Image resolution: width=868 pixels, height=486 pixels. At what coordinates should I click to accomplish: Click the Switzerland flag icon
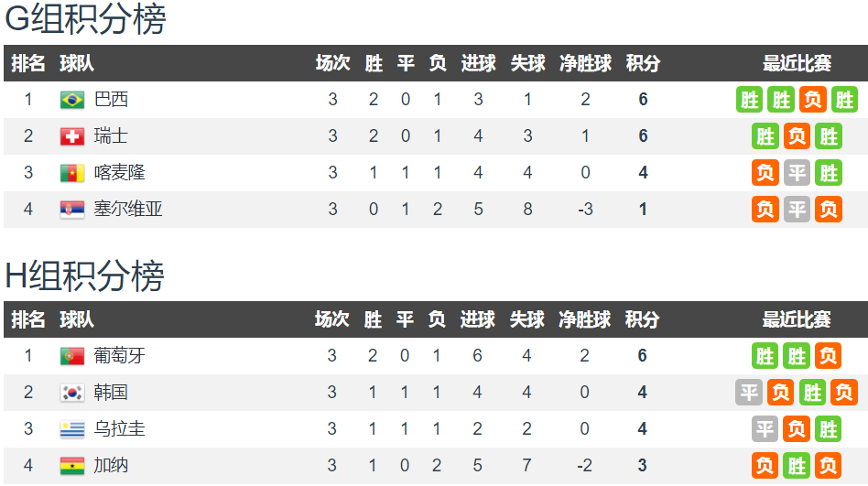pyautogui.click(x=72, y=136)
